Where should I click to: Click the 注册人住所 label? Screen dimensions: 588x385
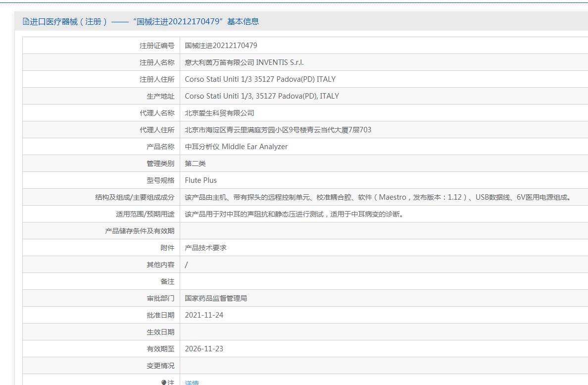point(157,79)
